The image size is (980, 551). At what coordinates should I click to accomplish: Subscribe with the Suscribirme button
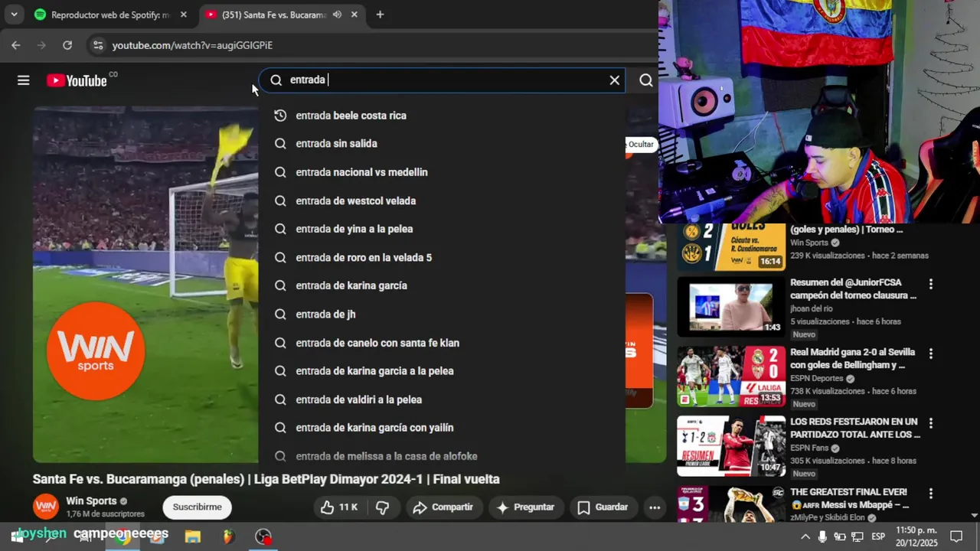pos(197,507)
